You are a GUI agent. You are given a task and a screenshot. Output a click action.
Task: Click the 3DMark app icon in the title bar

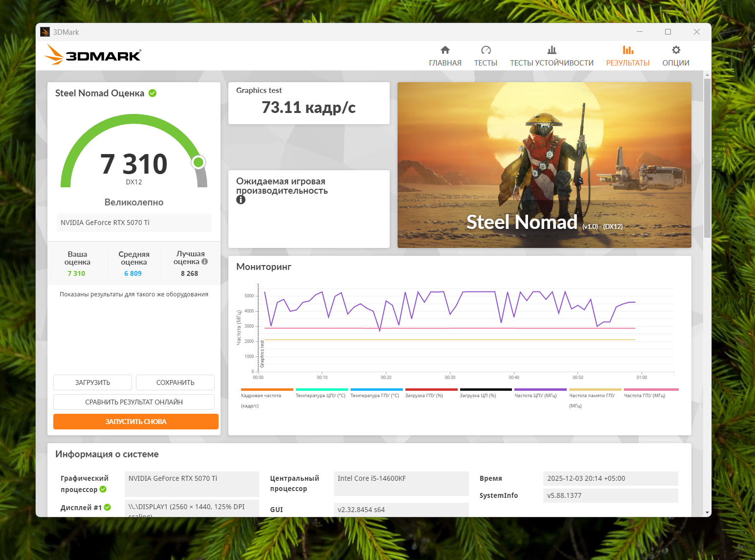(45, 32)
